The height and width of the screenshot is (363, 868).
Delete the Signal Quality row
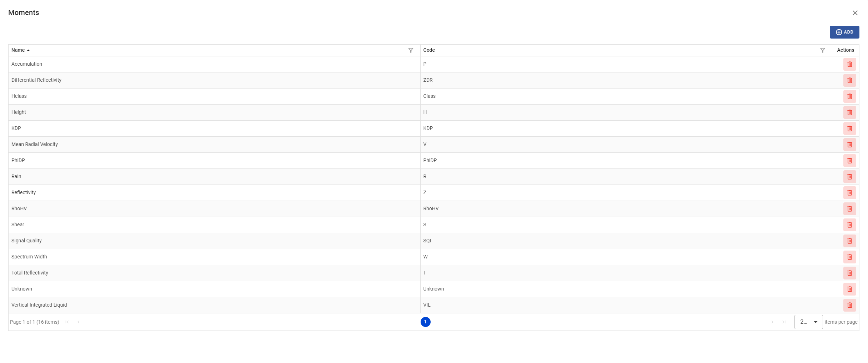[x=849, y=241]
